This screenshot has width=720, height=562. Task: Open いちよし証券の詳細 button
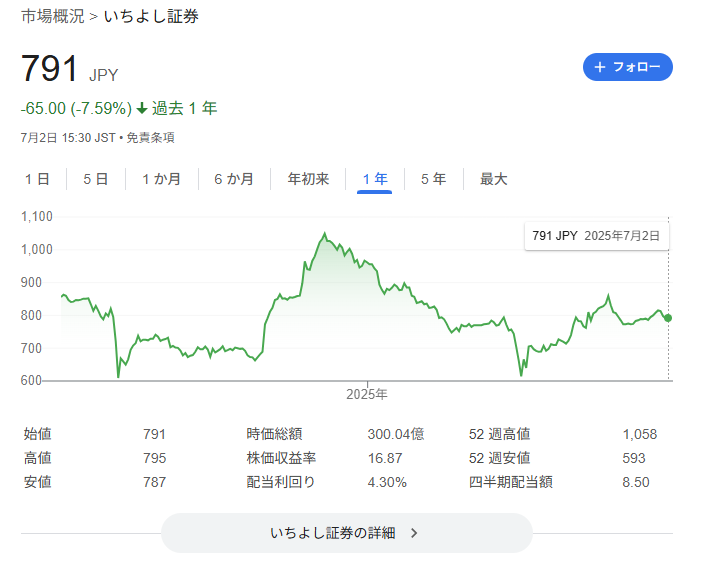click(x=347, y=533)
